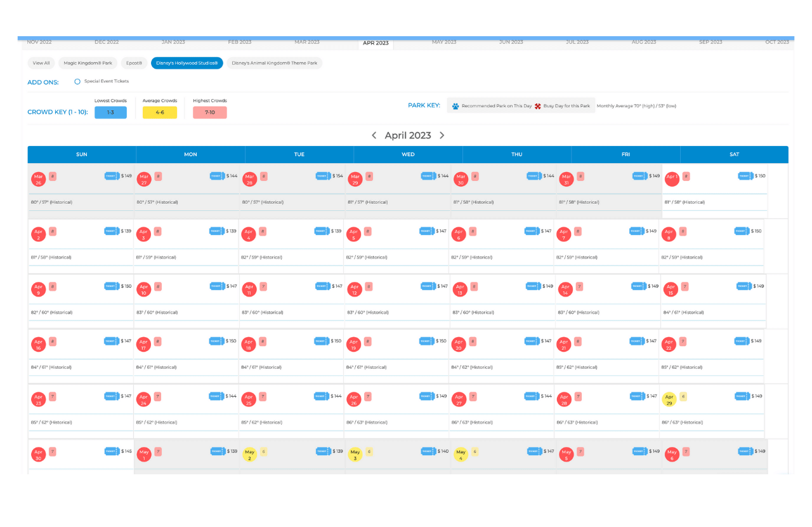Image resolution: width=812 pixels, height=527 pixels.
Task: Click the ticket icon for Apr 24
Action: (x=216, y=396)
